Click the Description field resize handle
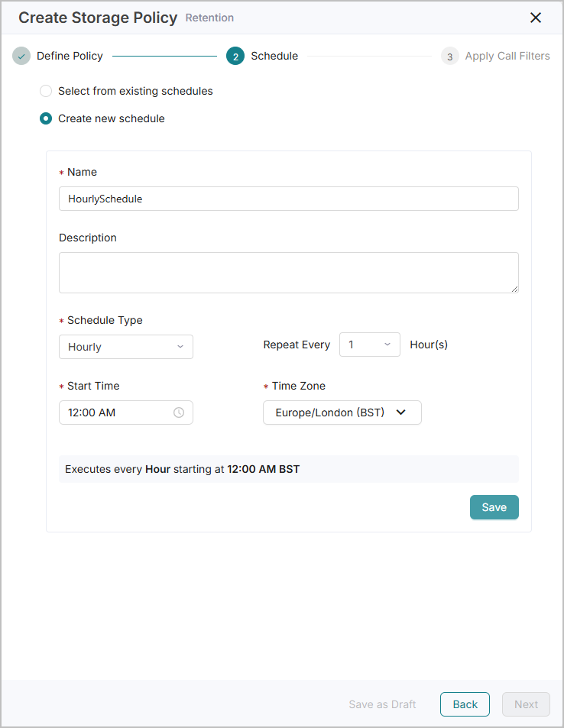This screenshot has width=564, height=728. [514, 289]
